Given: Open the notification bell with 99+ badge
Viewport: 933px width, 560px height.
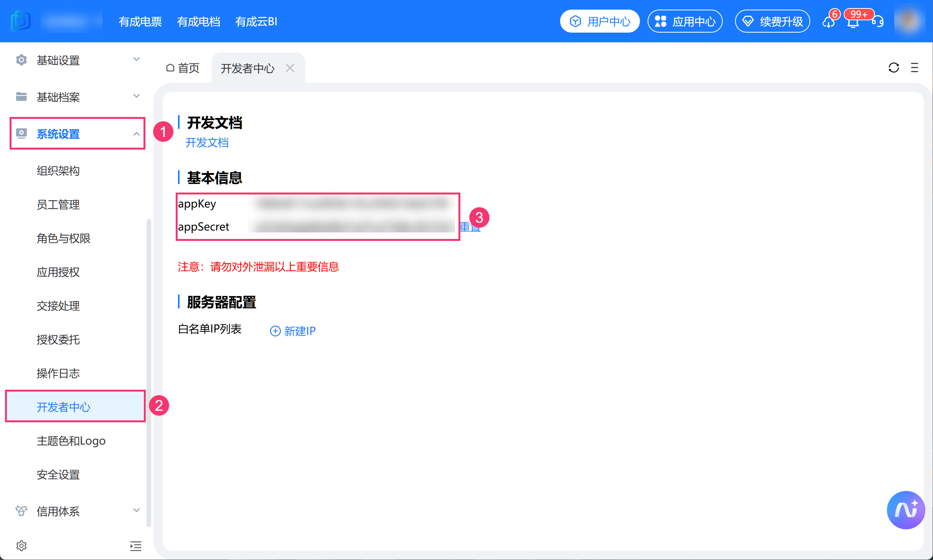Looking at the screenshot, I should click(x=853, y=22).
